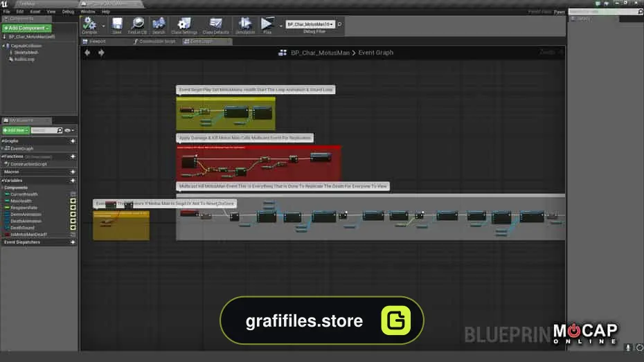Click the Play toolbar icon
The height and width of the screenshot is (362, 644).
[267, 26]
